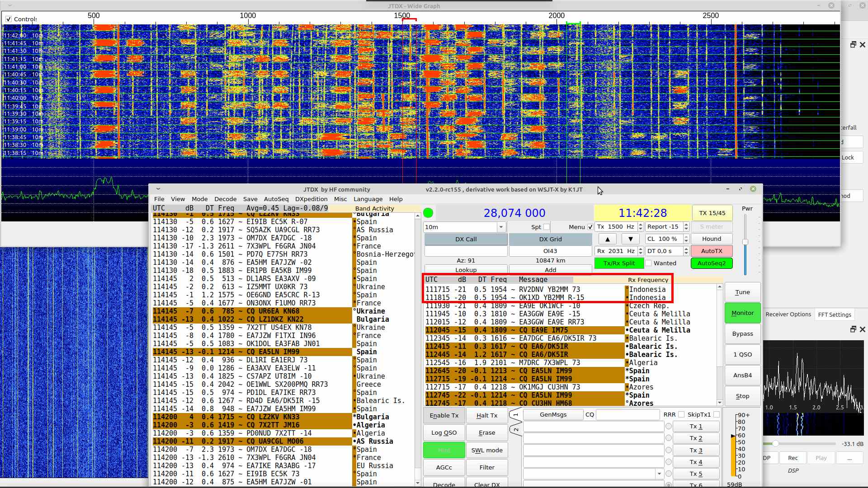The height and width of the screenshot is (488, 868).
Task: Select Tx message tab 1
Action: coord(515,414)
